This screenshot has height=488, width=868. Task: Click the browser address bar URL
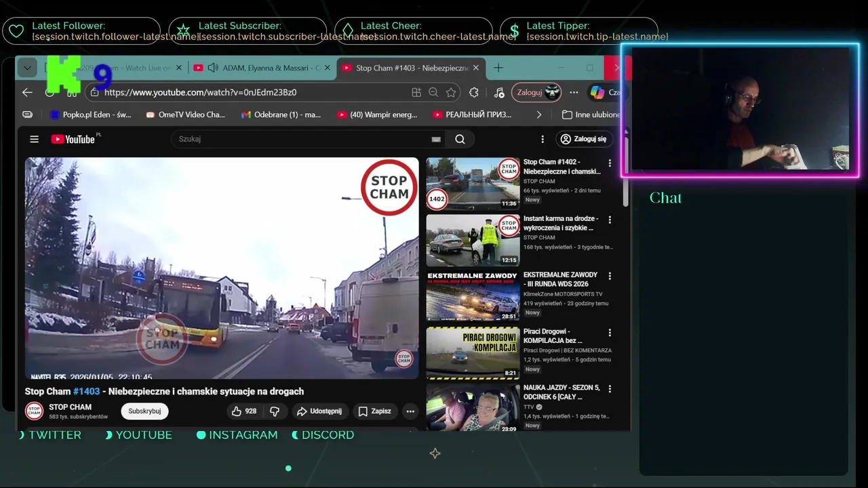pos(200,92)
